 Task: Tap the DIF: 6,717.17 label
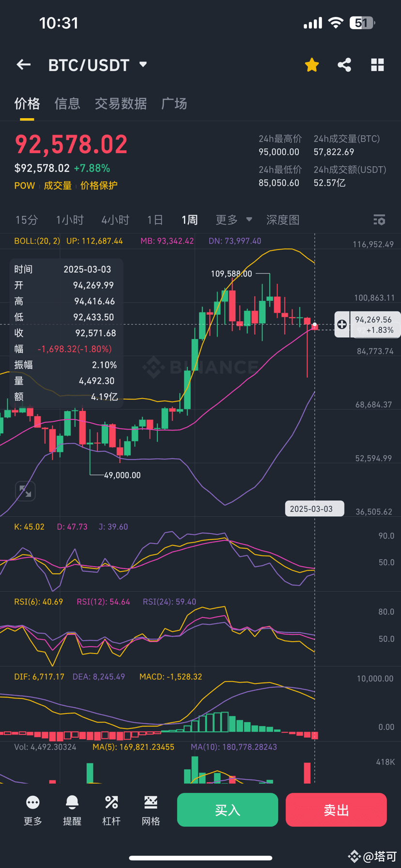tap(39, 677)
